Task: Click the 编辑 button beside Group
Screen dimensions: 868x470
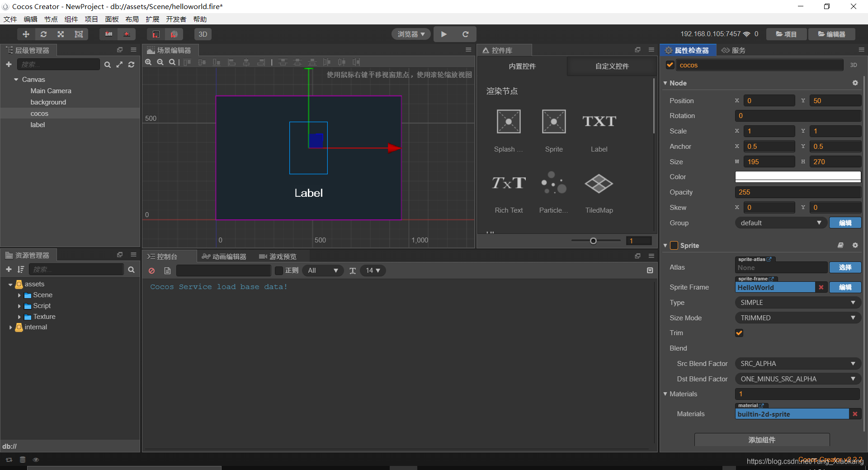Action: tap(845, 223)
